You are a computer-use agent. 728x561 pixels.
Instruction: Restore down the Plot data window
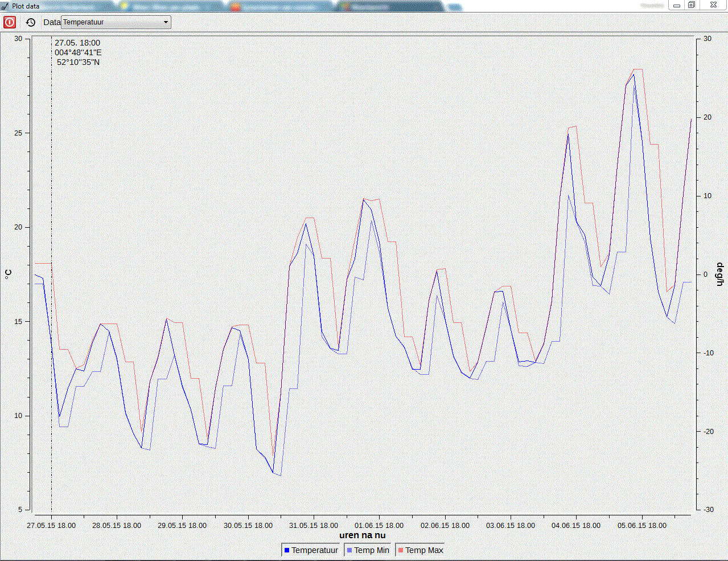click(692, 5)
